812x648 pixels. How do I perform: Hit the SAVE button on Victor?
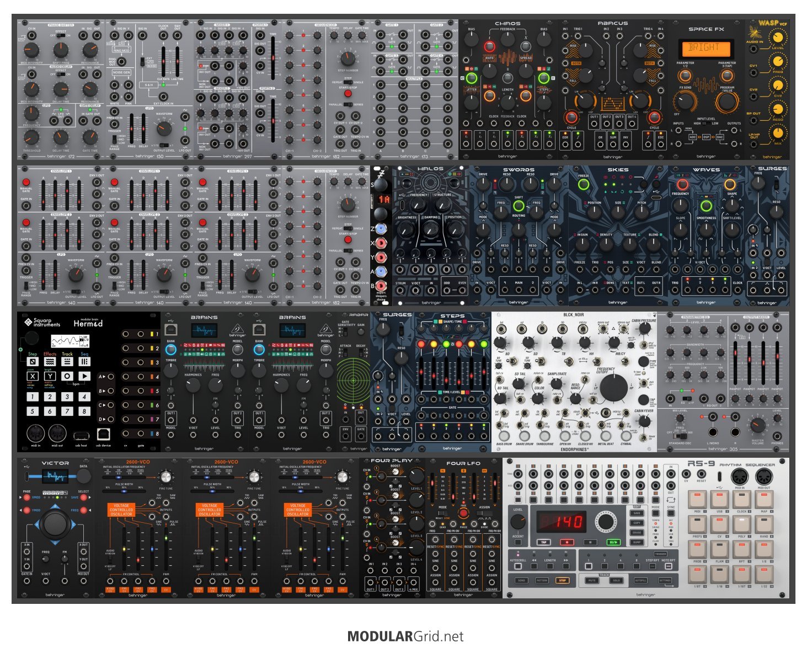coord(84,497)
